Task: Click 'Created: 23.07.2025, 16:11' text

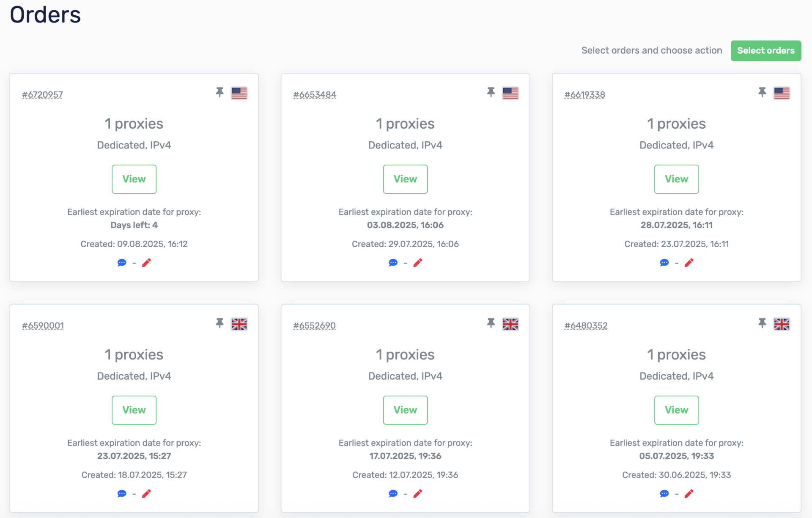Action: coord(676,244)
